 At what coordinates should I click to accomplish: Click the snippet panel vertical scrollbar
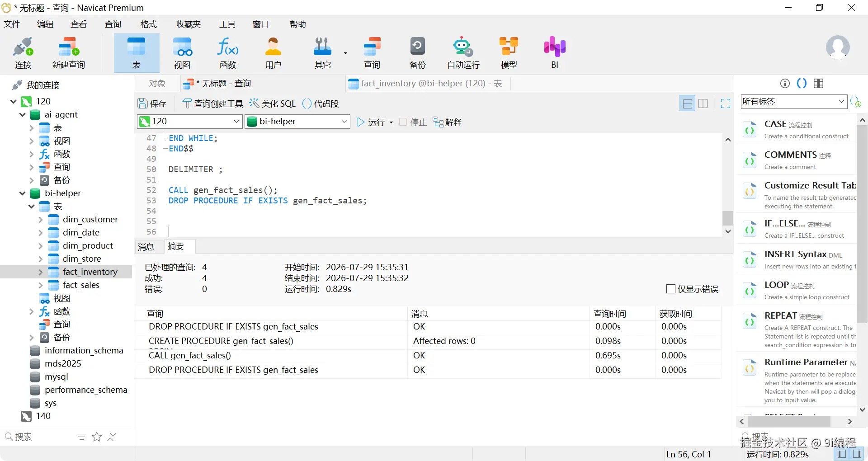coord(862,224)
